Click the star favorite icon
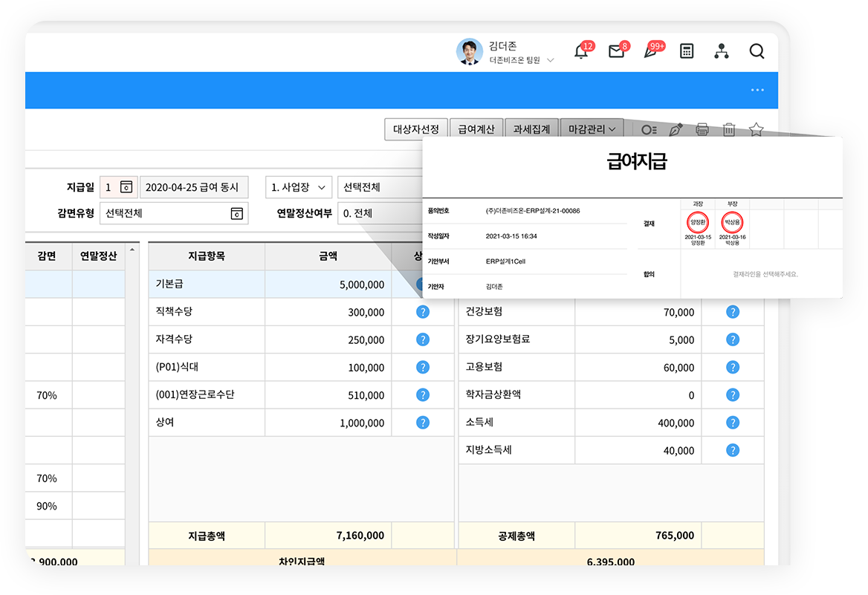Screen dimensions: 868x595 757,129
